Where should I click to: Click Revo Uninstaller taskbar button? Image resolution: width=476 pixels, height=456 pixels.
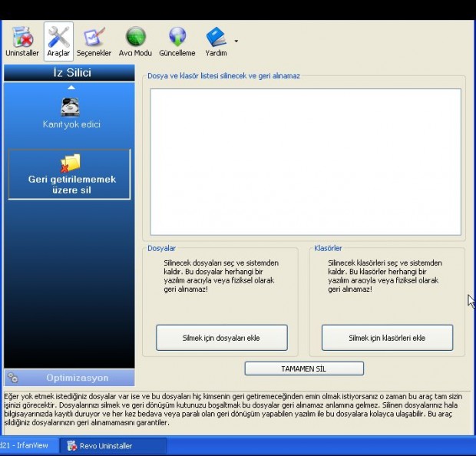114,445
